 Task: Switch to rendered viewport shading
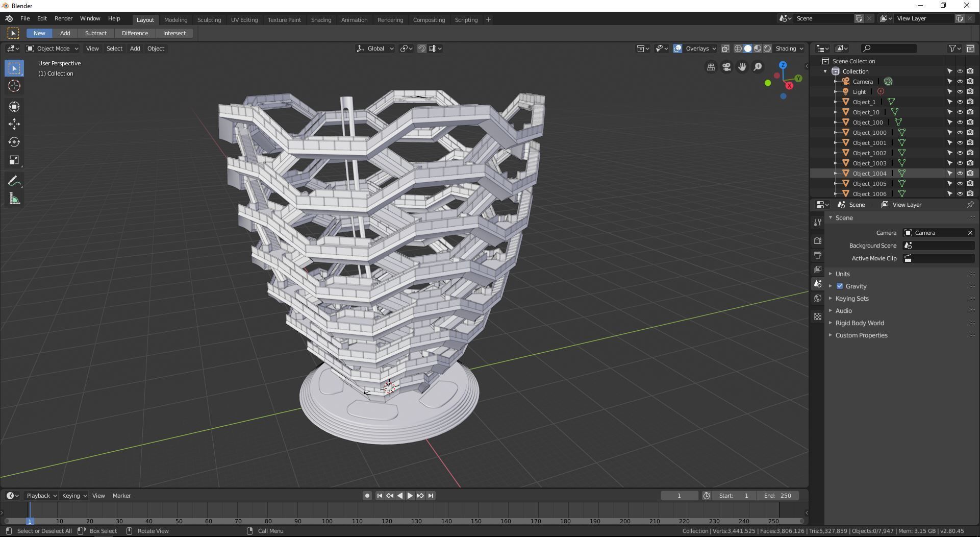coord(767,48)
